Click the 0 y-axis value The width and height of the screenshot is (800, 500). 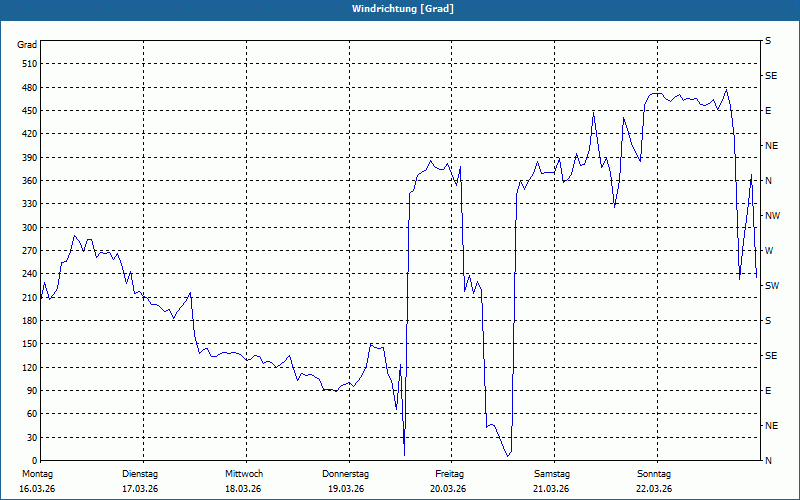coord(35,461)
